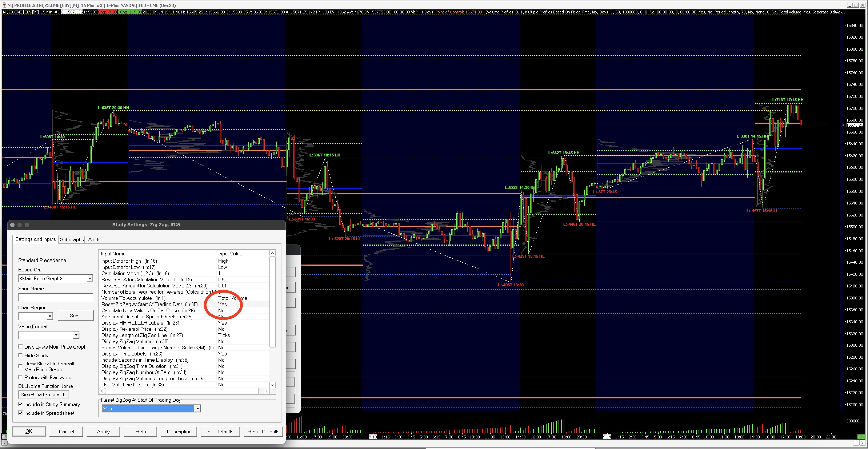Maximize the NQ Profile chart window
868x449 pixels.
click(856, 5)
